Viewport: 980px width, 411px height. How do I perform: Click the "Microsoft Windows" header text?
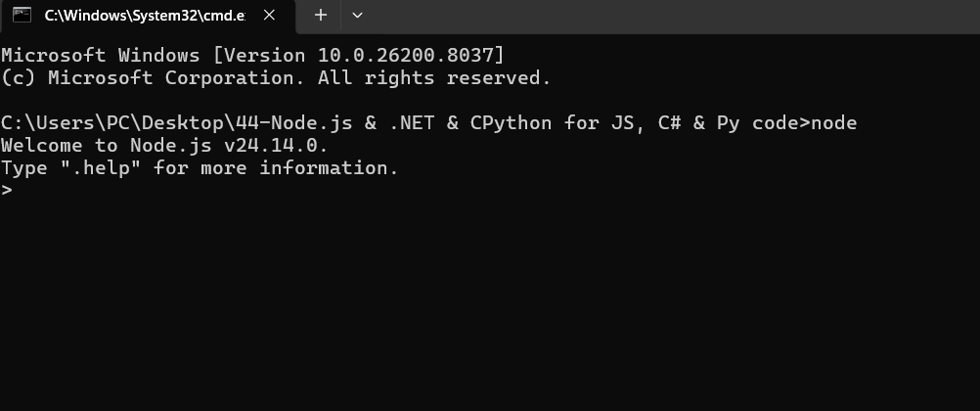[x=101, y=56]
